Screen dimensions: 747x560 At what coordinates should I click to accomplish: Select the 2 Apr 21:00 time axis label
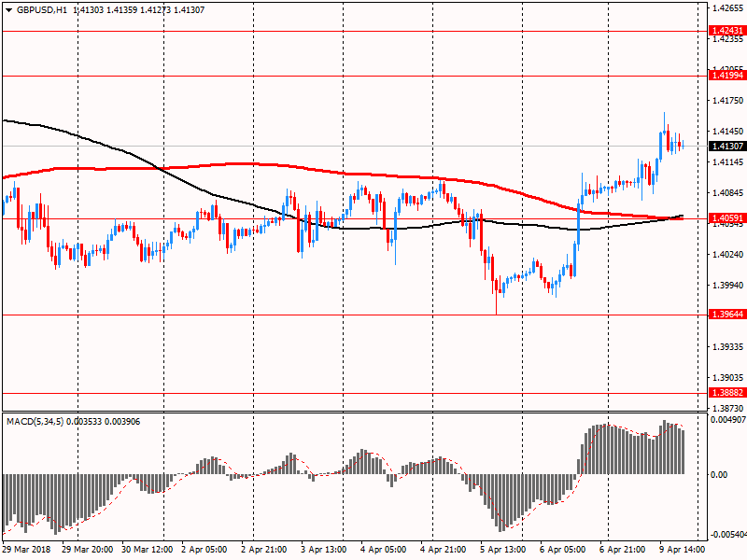[264, 550]
